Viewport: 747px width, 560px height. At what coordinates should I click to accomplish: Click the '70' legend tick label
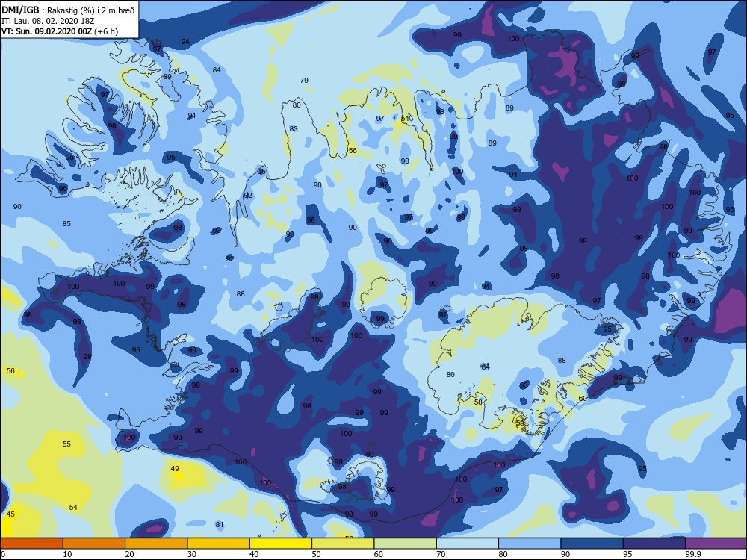point(441,554)
